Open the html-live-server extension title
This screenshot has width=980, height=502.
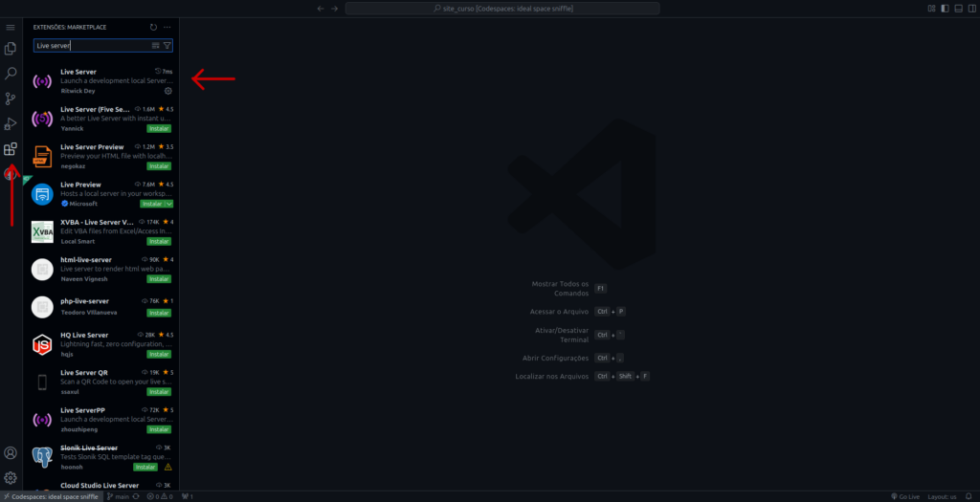(86, 260)
